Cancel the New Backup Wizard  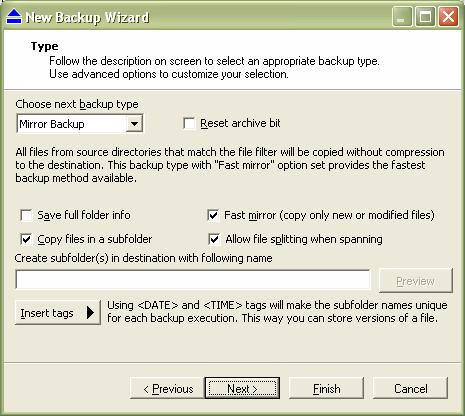click(410, 389)
